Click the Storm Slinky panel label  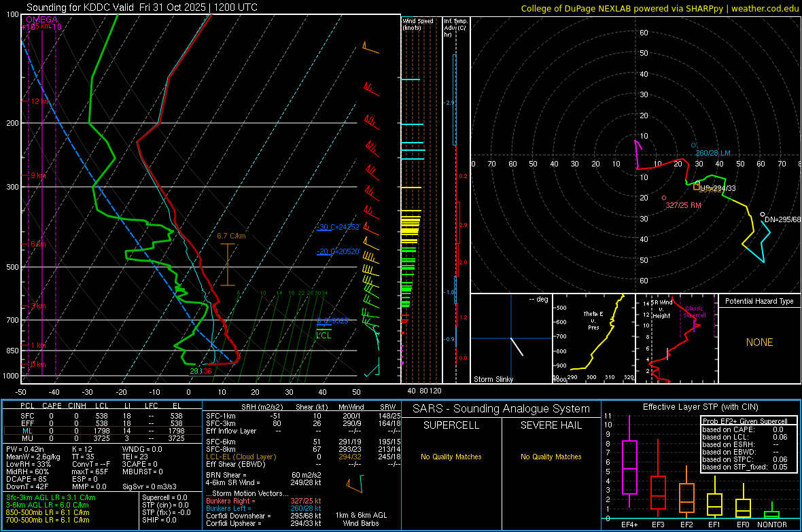pos(493,379)
